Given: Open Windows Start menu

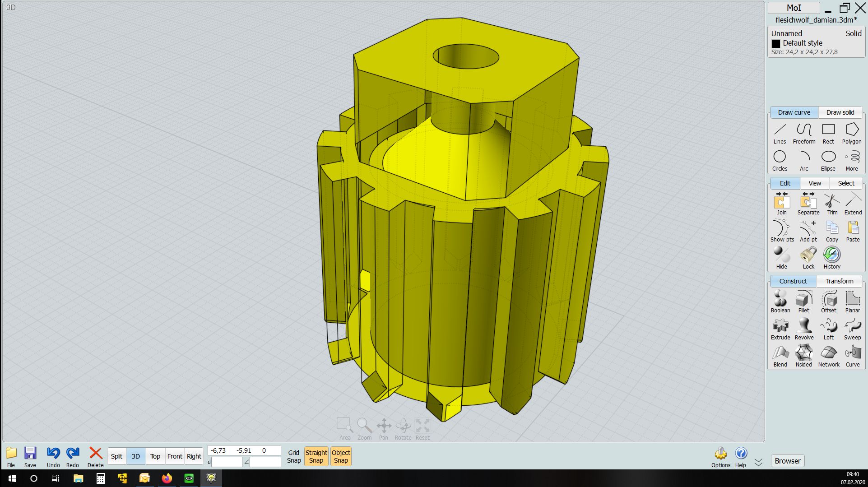Looking at the screenshot, I should [12, 478].
